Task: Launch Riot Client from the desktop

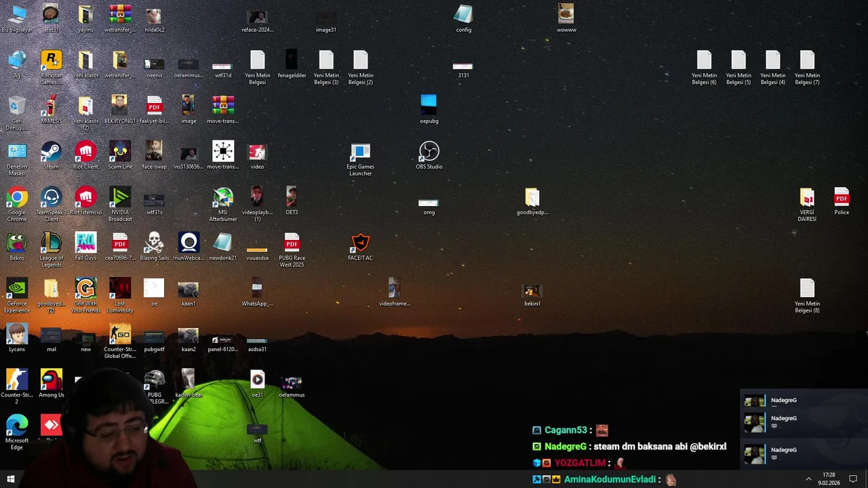Action: 85,155
